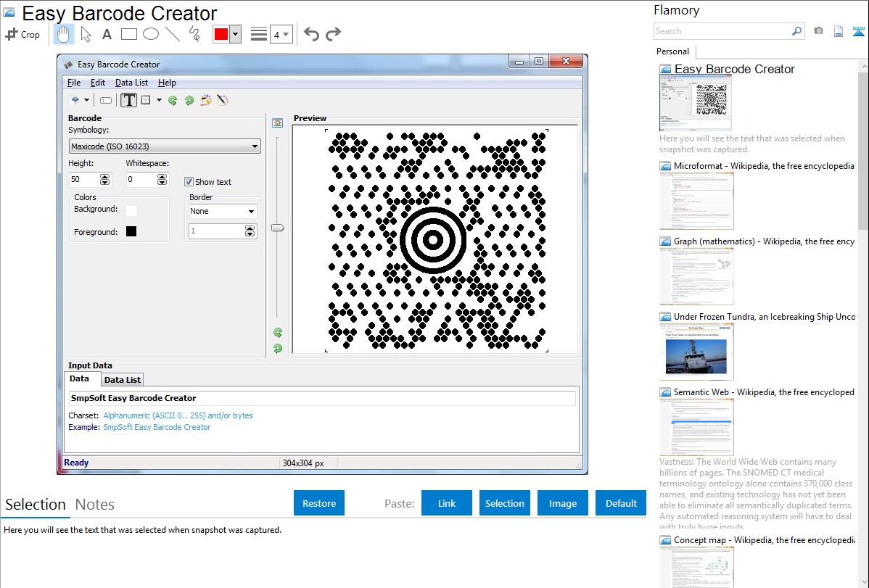Select the straight line tool
This screenshot has height=588, width=869.
(172, 34)
